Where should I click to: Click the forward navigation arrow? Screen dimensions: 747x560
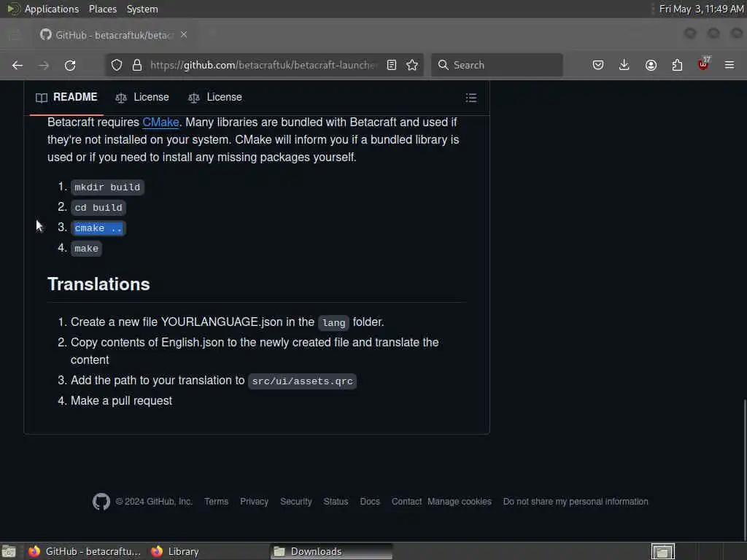pos(44,65)
